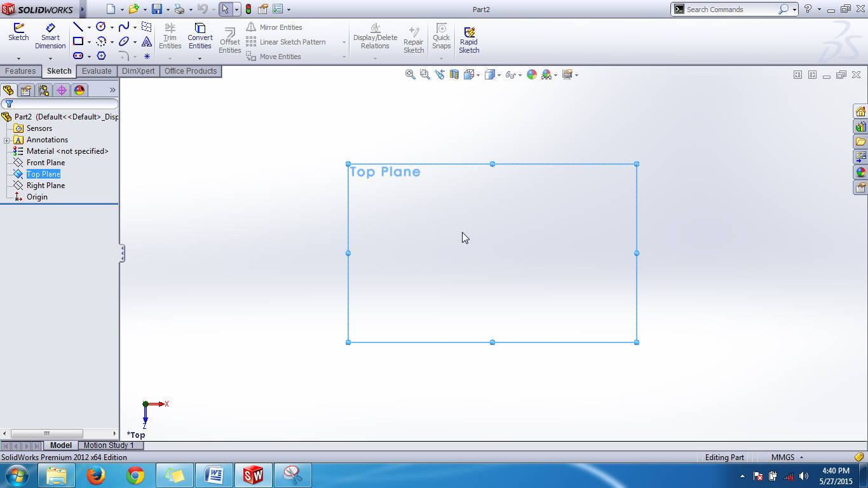Screen dimensions: 868x488
Task: Switch to the Evaluate ribbon tab
Action: 97,71
